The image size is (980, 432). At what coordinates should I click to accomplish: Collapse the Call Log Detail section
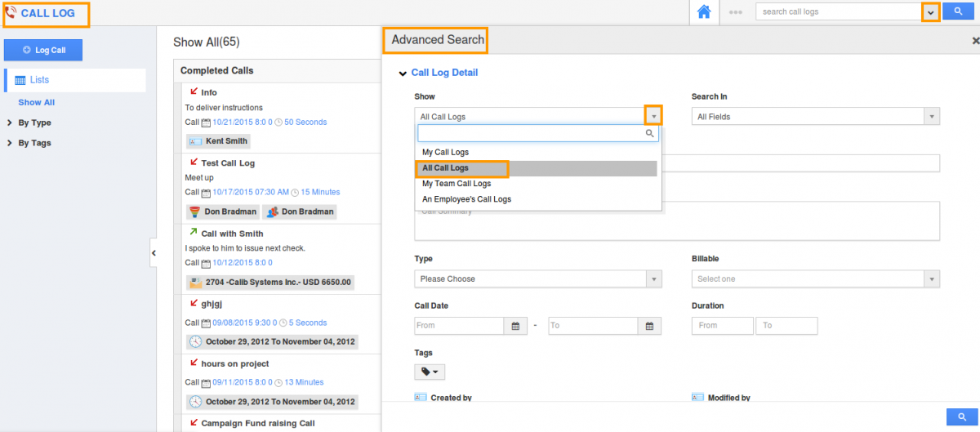[x=403, y=73]
